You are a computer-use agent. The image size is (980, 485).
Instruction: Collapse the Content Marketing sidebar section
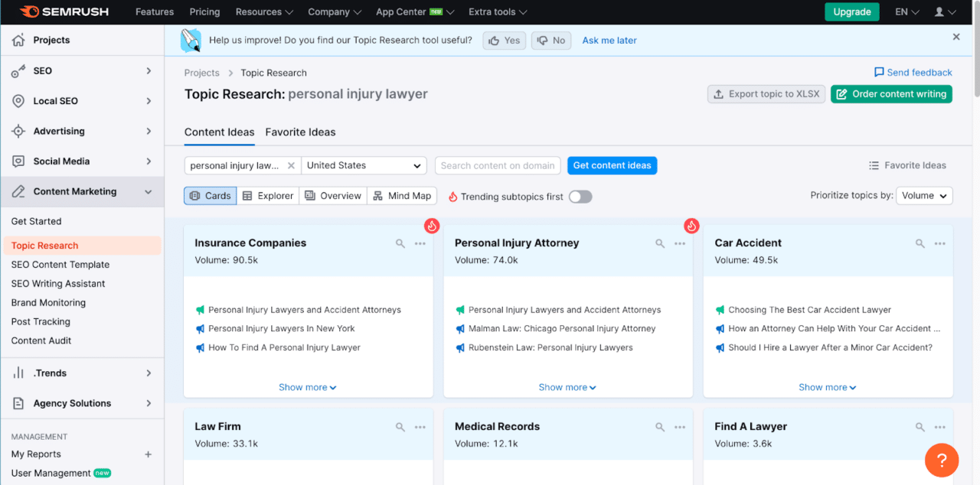[149, 192]
